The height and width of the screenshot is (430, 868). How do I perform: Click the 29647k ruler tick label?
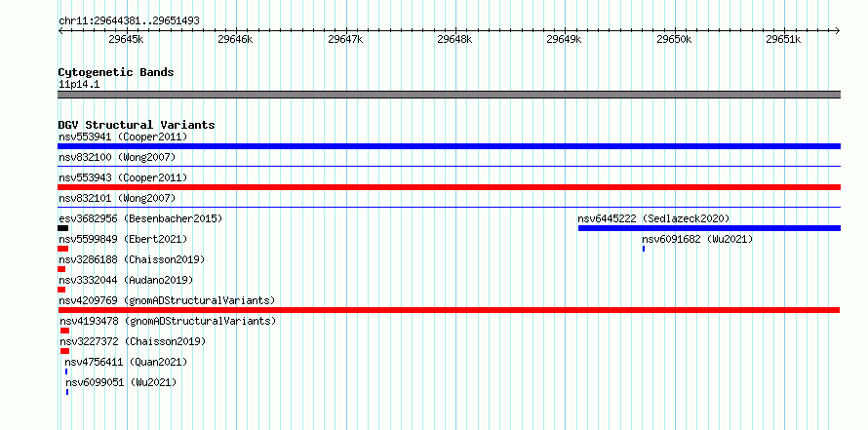pyautogui.click(x=345, y=39)
